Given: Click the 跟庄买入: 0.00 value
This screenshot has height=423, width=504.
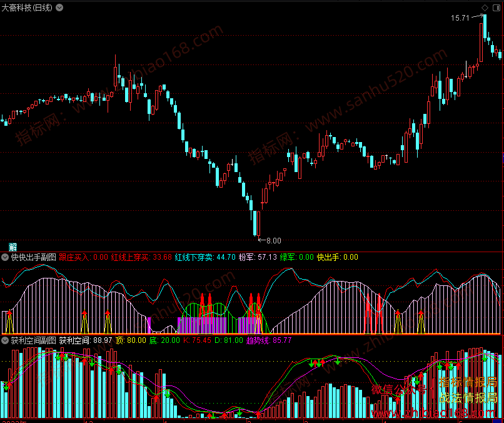Looking at the screenshot, I should click(84, 257).
